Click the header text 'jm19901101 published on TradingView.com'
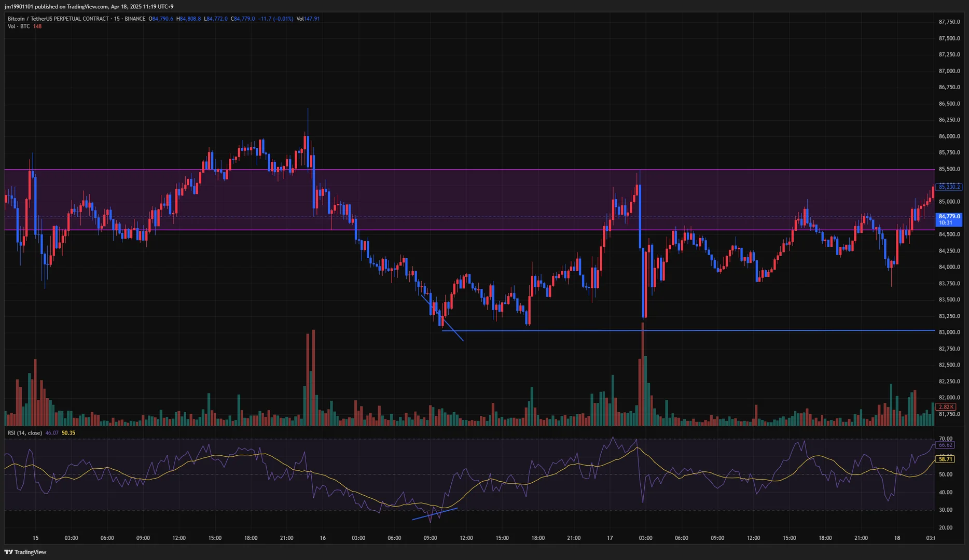The width and height of the screenshot is (969, 560). click(x=56, y=7)
